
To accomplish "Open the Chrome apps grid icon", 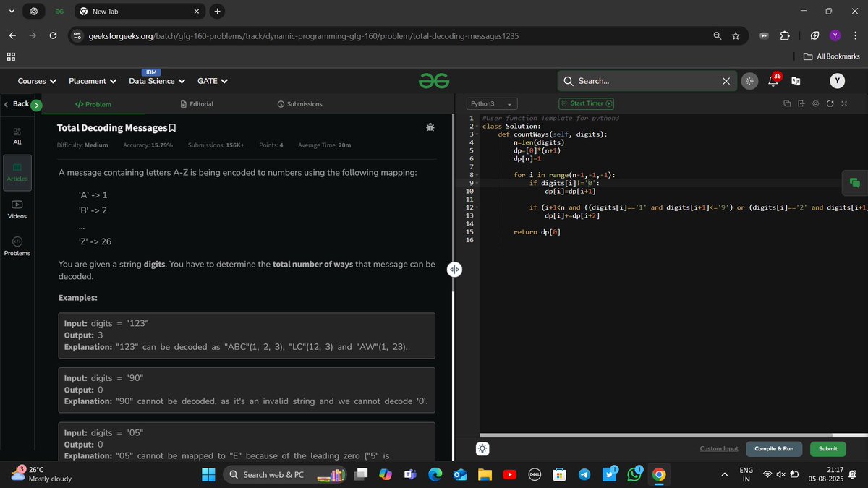I will pos(11,56).
